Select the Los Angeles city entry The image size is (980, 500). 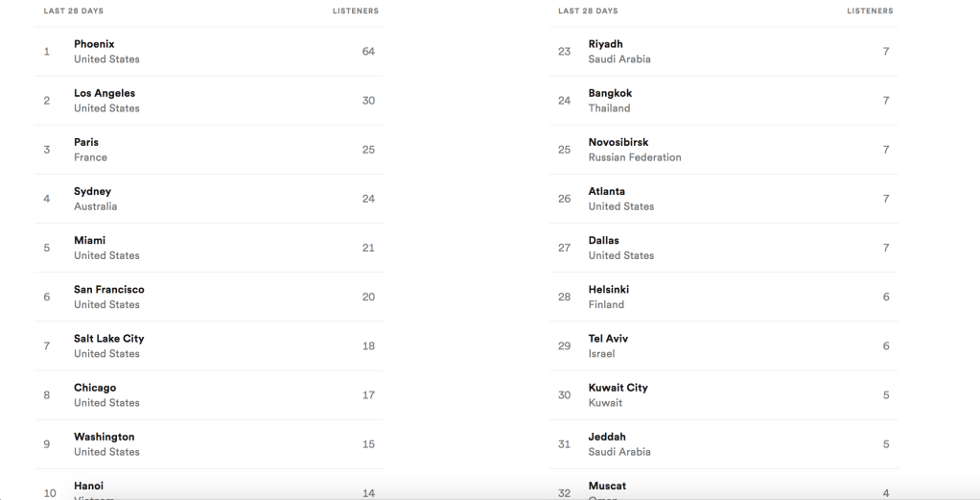pos(209,101)
